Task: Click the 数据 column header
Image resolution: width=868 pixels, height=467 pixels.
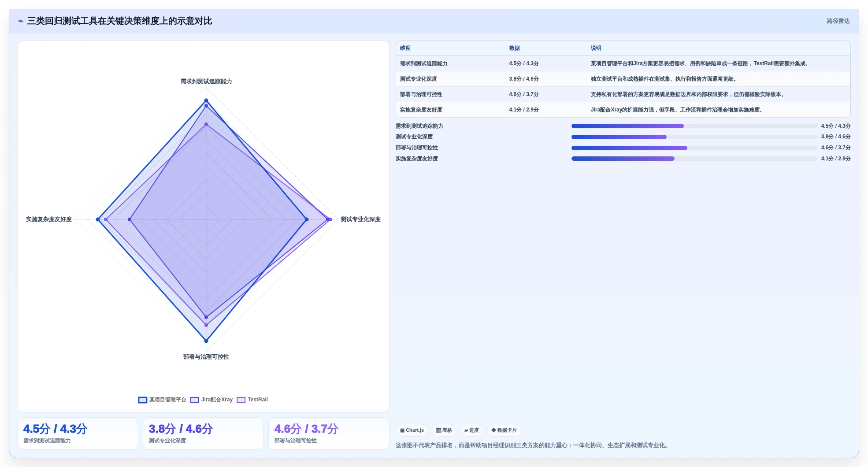Action: tap(515, 48)
